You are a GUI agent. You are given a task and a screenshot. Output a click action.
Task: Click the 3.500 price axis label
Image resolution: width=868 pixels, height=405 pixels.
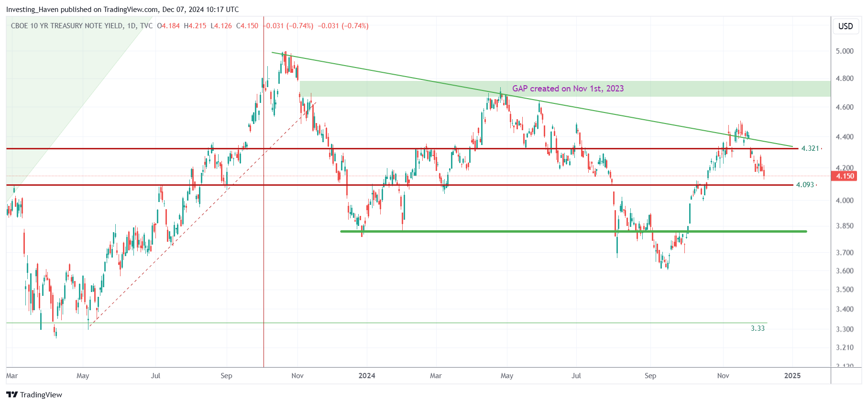tap(845, 290)
